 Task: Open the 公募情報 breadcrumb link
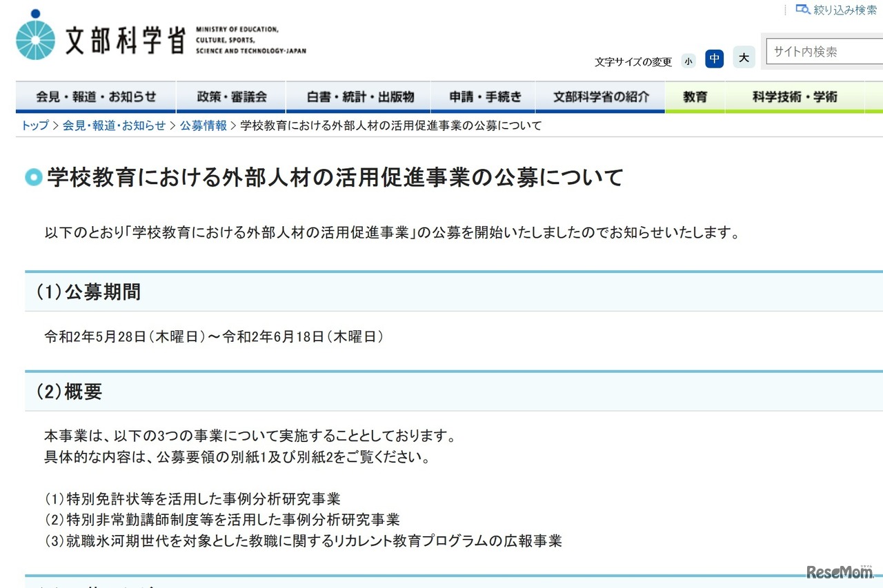tap(203, 125)
